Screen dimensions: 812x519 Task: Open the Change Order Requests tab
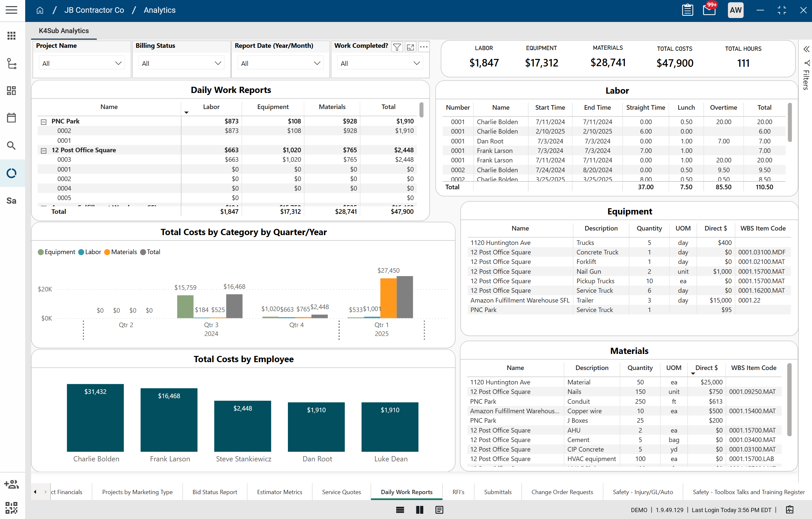point(562,492)
